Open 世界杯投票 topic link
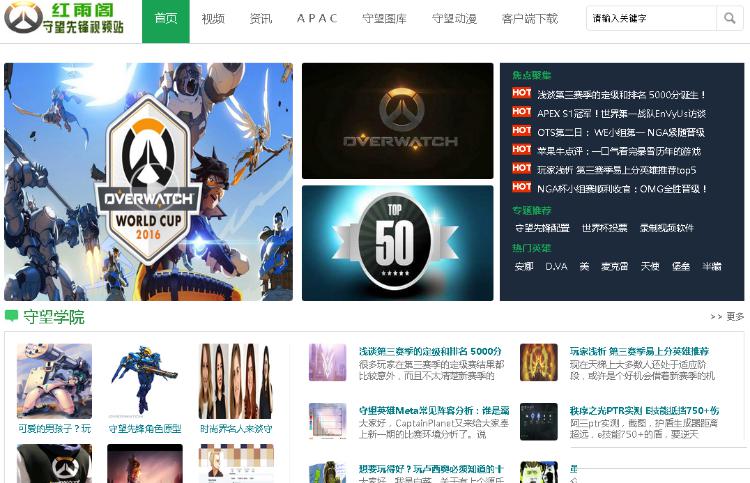This screenshot has height=483, width=750. [604, 228]
